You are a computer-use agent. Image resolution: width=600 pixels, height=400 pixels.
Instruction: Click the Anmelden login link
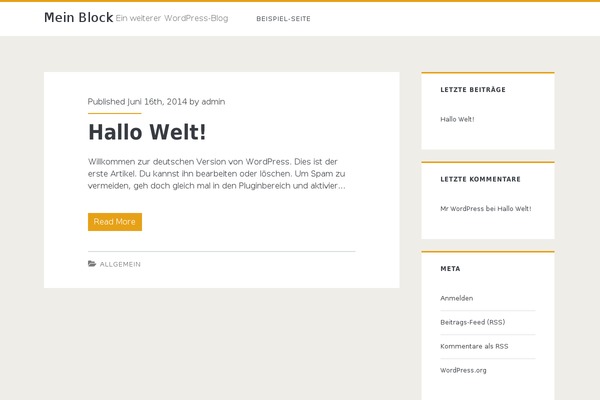457,298
